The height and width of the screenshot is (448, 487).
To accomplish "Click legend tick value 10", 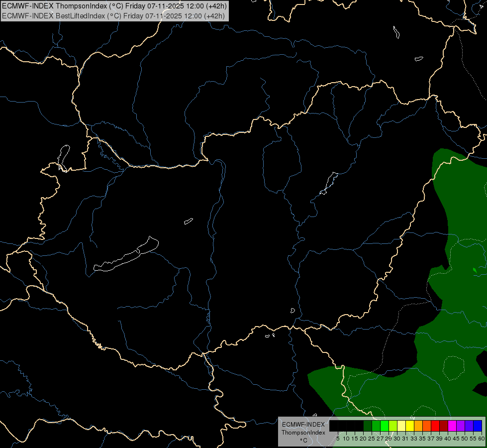I will [x=346, y=439].
